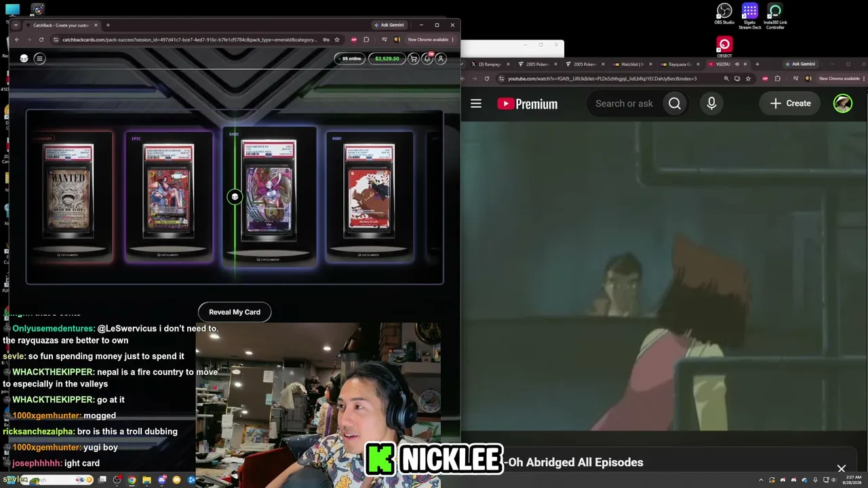Open a new tab in the CatchBack window

pyautogui.click(x=108, y=25)
